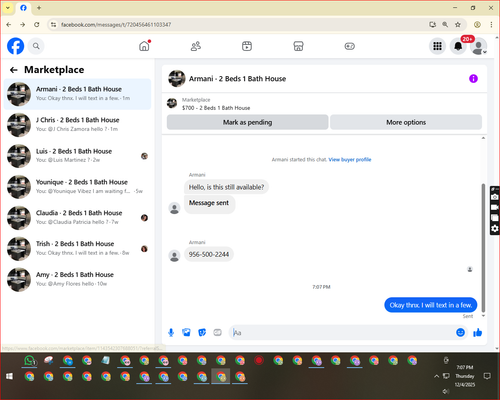Image resolution: width=500 pixels, height=400 pixels.
Task: Open Armani - 2 Beds 1 Bath House chat
Action: pyautogui.click(x=77, y=94)
